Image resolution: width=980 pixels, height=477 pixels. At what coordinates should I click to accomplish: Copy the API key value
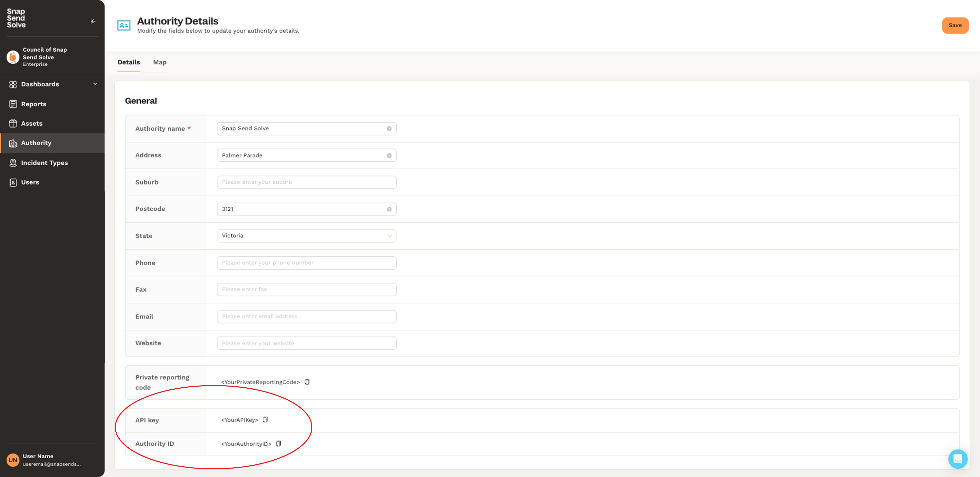pos(265,420)
